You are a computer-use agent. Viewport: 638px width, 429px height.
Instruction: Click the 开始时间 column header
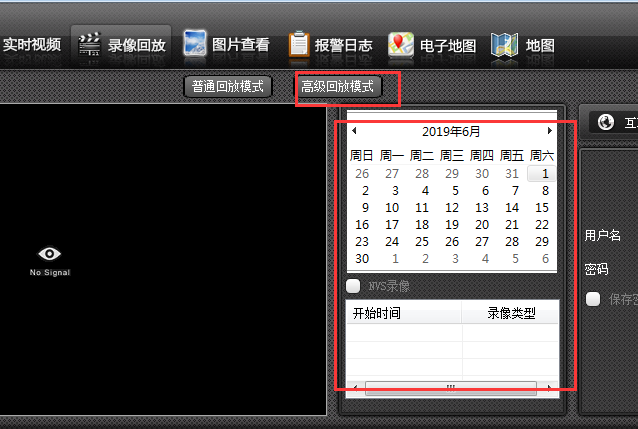click(404, 313)
